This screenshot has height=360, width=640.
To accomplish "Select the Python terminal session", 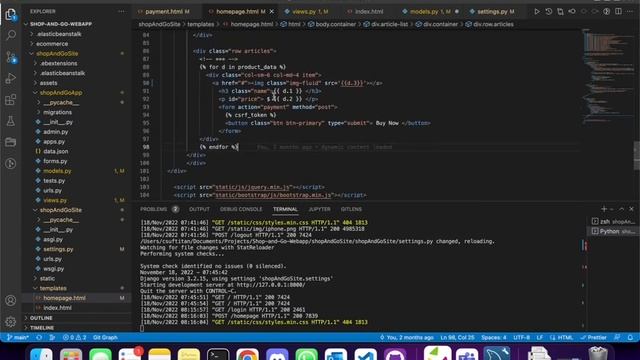I will tap(613, 231).
